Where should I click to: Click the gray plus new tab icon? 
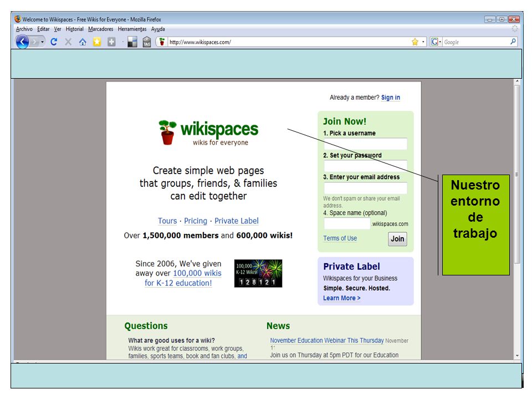point(111,42)
